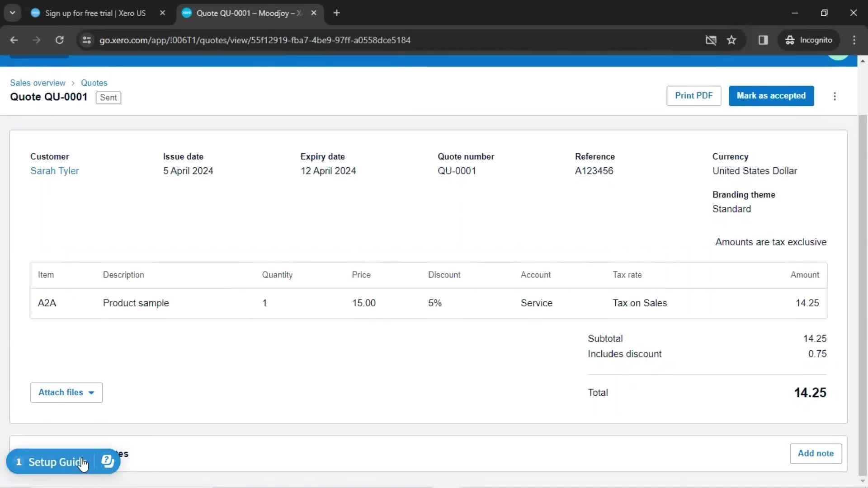Open the Attach files dropdown
Screen dimensions: 868x488
pos(66,392)
